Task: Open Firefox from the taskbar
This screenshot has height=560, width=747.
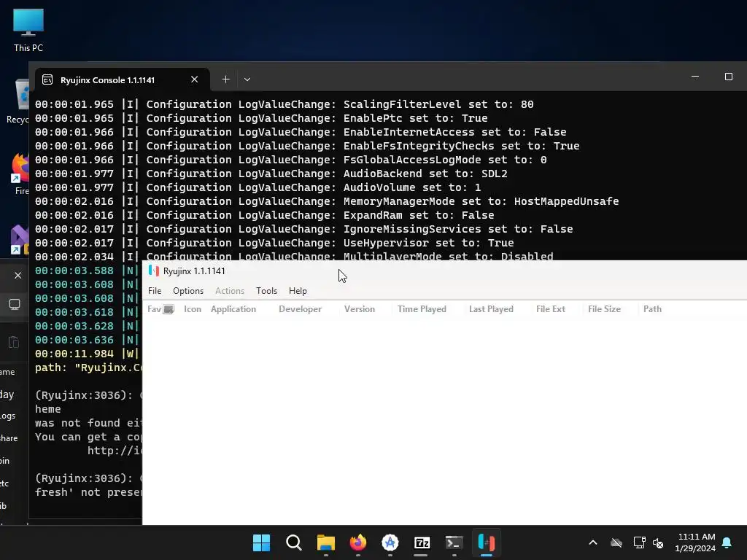Action: click(x=357, y=542)
